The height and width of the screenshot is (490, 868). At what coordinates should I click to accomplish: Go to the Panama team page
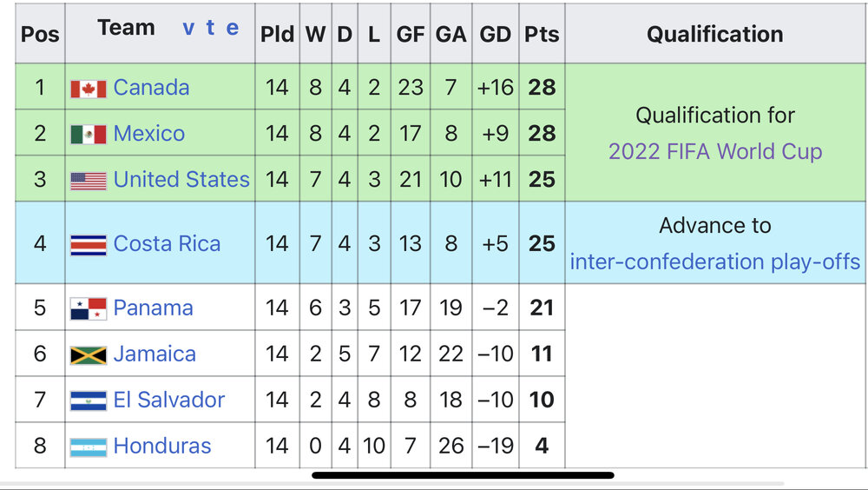(x=153, y=308)
